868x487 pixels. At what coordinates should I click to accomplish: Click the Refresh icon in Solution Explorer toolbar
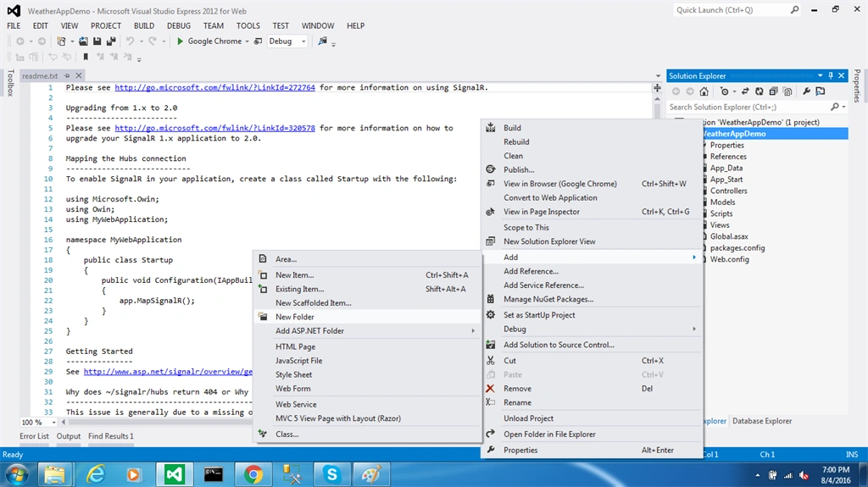759,91
